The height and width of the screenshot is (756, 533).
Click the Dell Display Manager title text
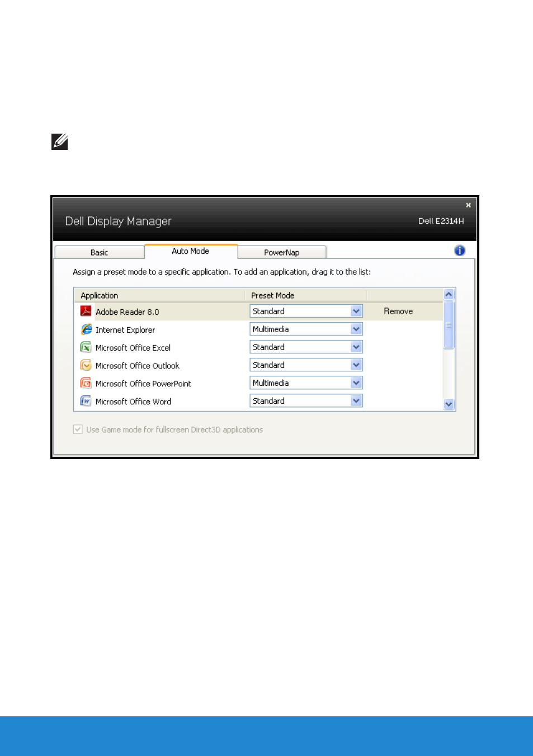(118, 221)
